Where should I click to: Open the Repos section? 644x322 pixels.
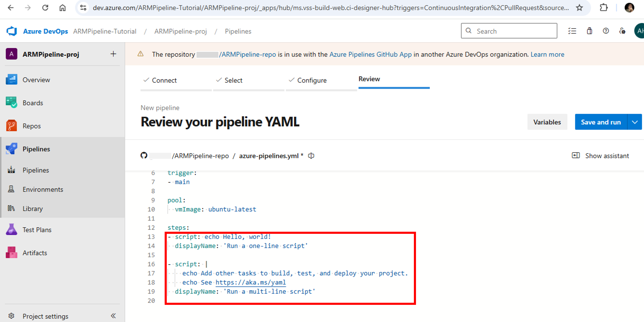click(32, 126)
